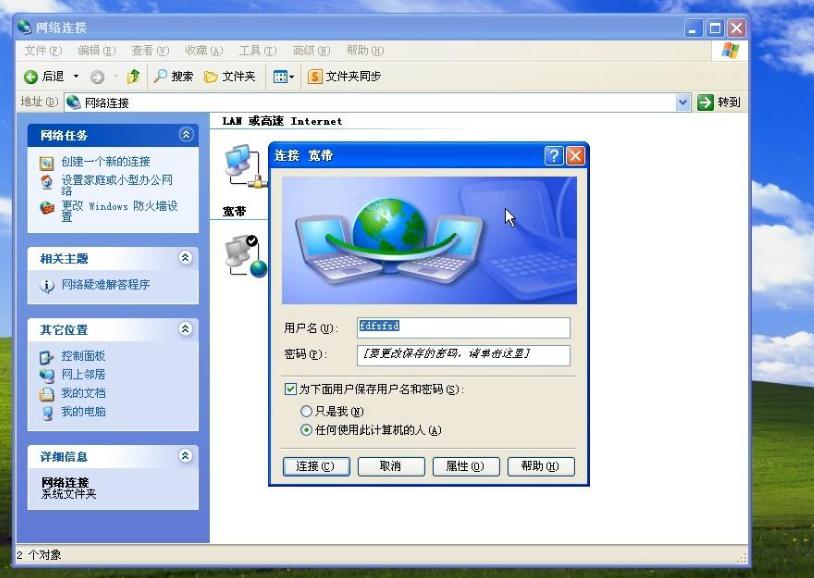Click the Windows flag logo in menu bar
The width and height of the screenshot is (814, 578).
pos(730,50)
